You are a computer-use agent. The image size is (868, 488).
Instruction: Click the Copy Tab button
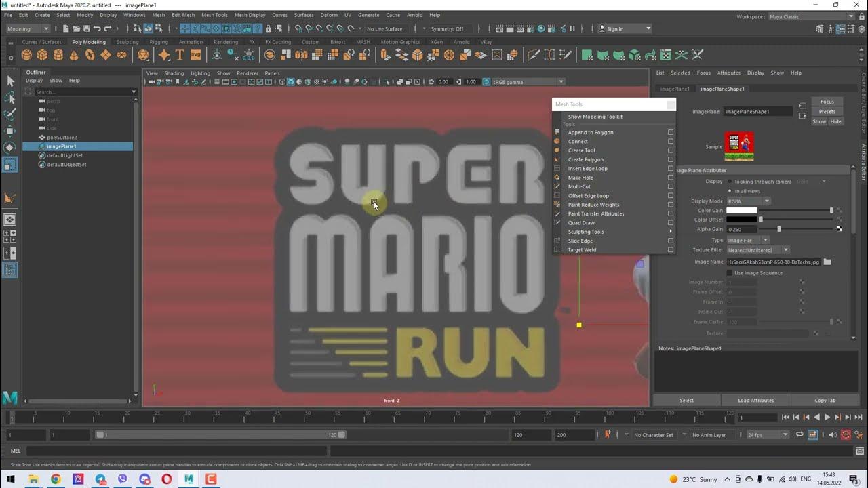[x=825, y=401]
